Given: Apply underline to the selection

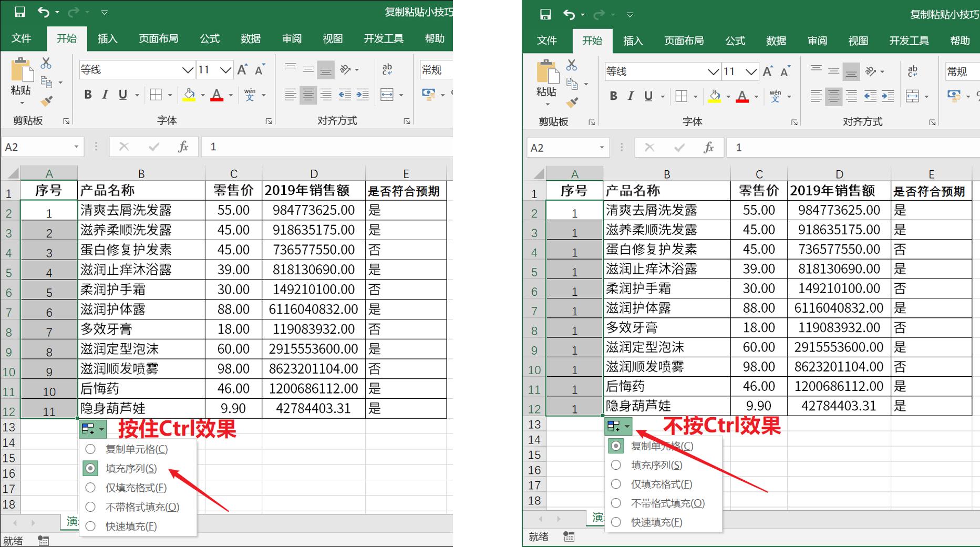Looking at the screenshot, I should [x=122, y=95].
